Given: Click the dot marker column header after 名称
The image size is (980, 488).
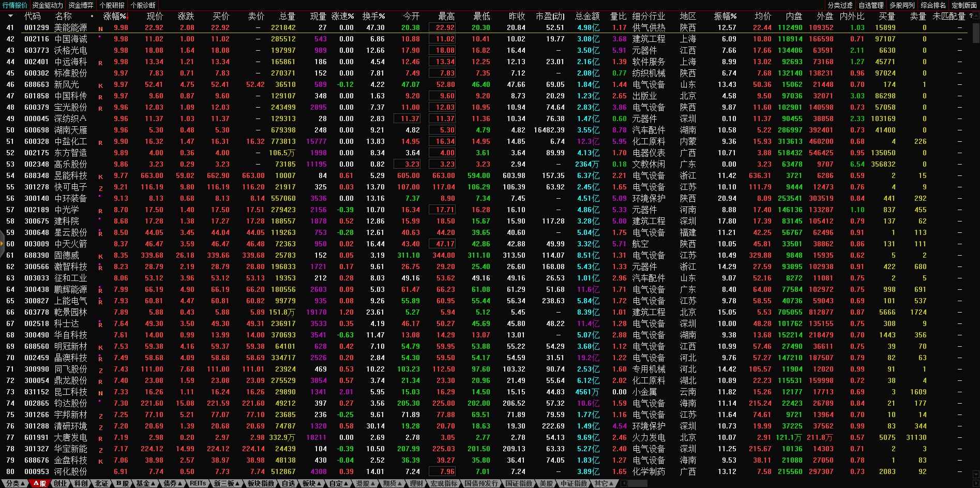Looking at the screenshot, I should tap(92, 16).
